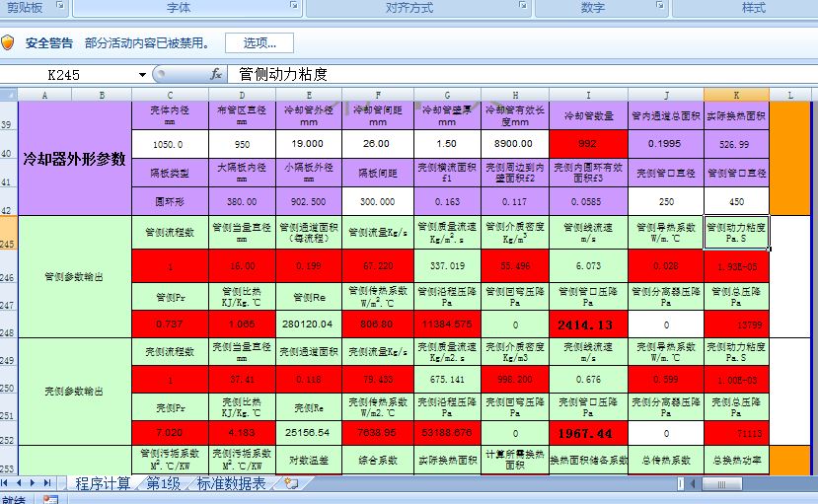
Task: Select column E header
Action: pyautogui.click(x=309, y=95)
